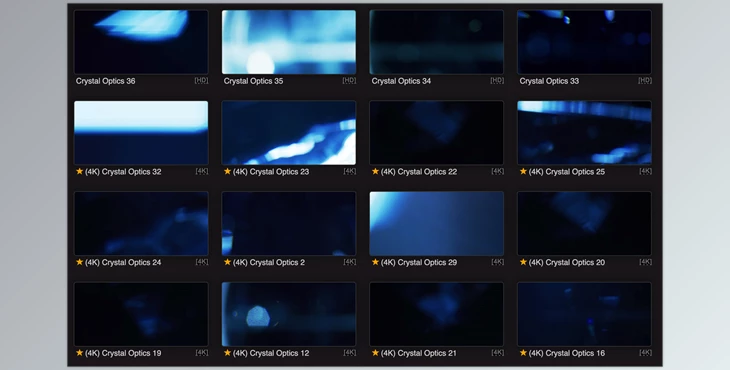Image resolution: width=730 pixels, height=370 pixels.
Task: Toggle the star next to Crystal Optics 12
Action: click(x=228, y=353)
